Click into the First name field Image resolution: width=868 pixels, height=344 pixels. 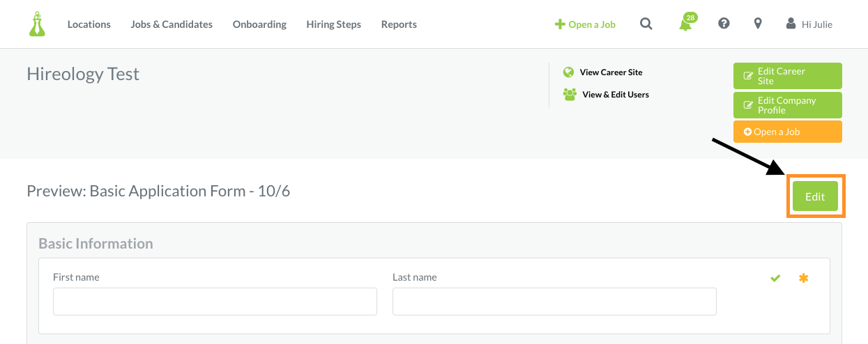[215, 302]
